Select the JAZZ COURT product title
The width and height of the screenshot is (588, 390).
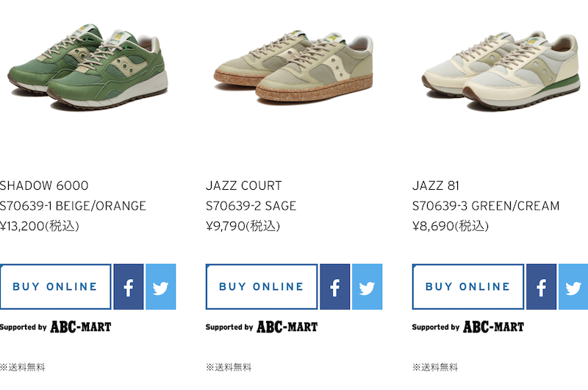tap(244, 185)
